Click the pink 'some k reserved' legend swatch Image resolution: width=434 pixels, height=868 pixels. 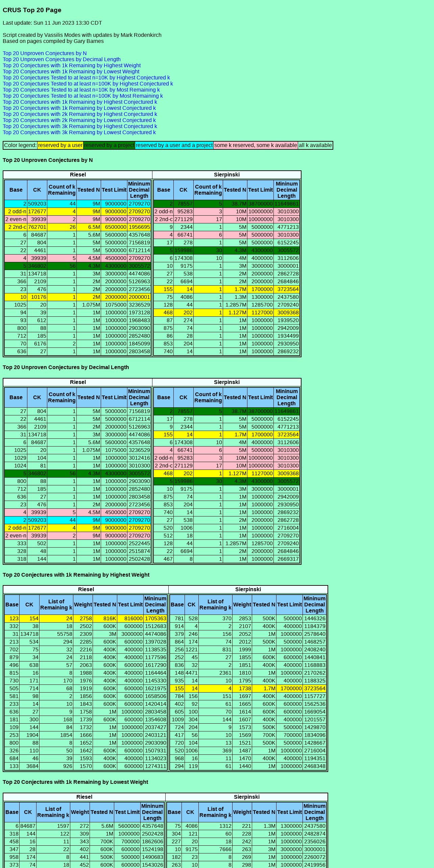256,145
